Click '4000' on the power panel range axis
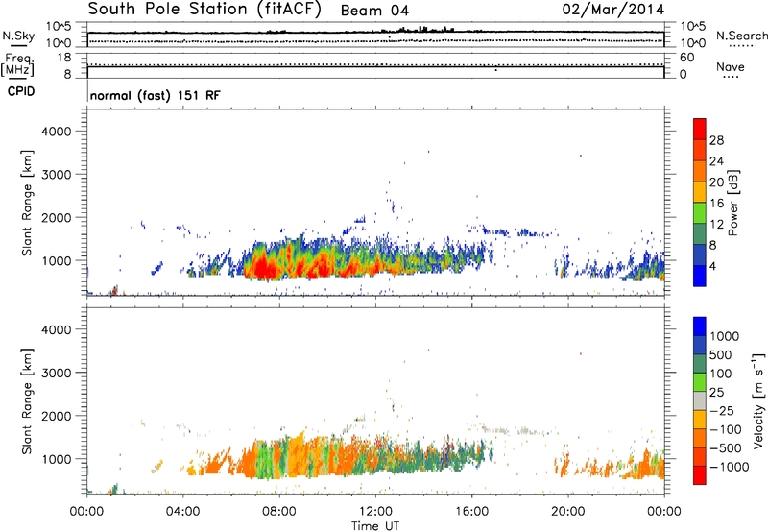768x532 pixels. [x=57, y=132]
